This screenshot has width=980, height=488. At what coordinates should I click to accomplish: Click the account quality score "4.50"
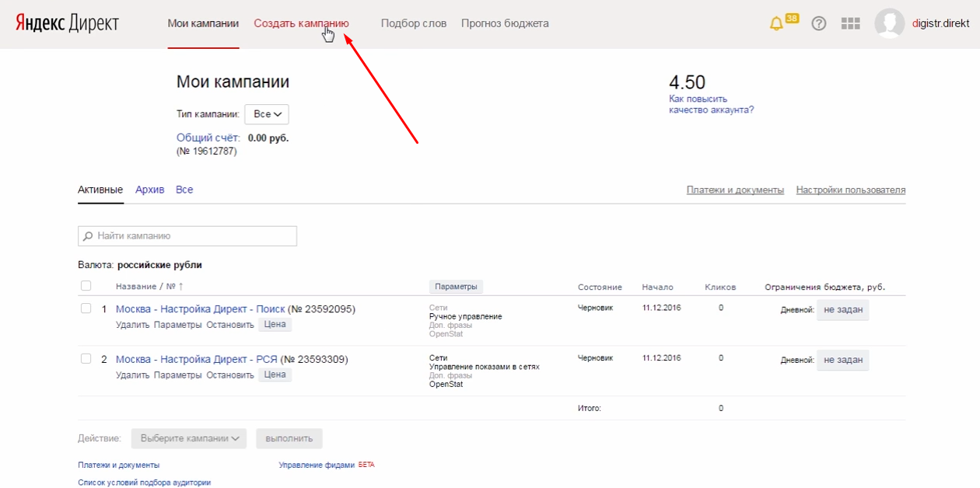pyautogui.click(x=687, y=82)
